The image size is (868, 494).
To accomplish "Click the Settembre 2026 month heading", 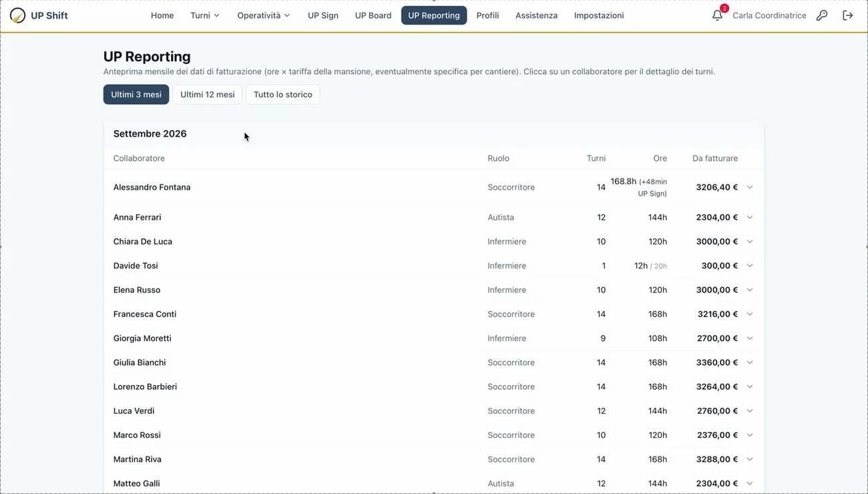I will [x=150, y=134].
